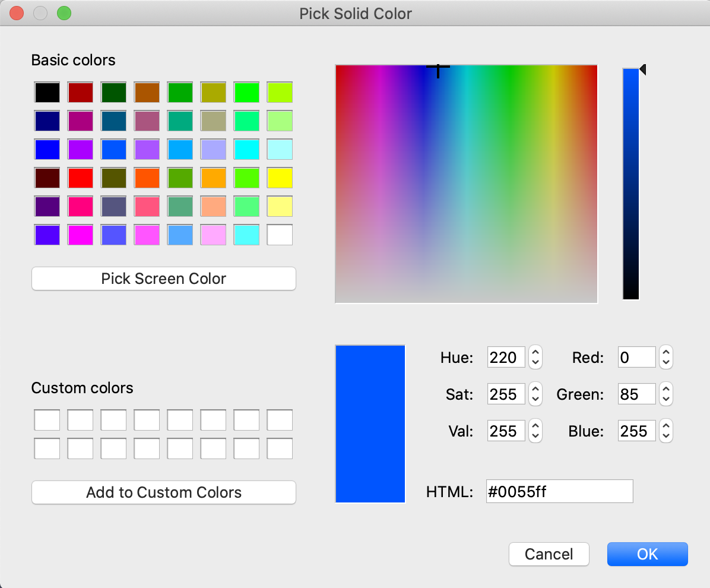Choose the magenta swatch in bottom row

pyautogui.click(x=80, y=235)
